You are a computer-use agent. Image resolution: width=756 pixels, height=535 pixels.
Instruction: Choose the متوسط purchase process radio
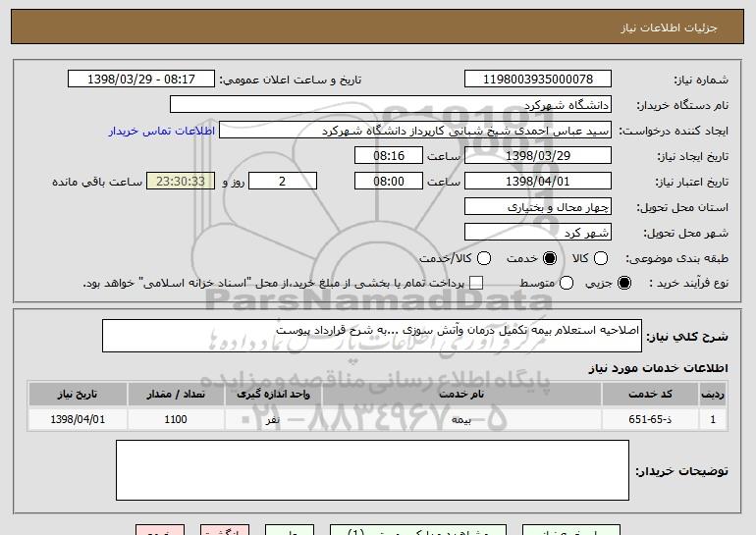coord(567,283)
